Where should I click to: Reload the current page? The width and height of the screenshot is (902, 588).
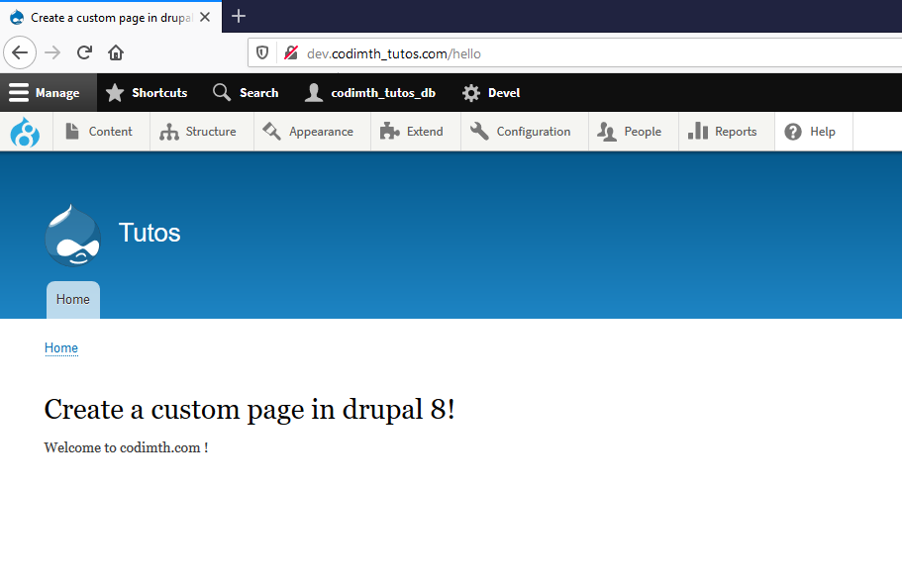tap(84, 52)
